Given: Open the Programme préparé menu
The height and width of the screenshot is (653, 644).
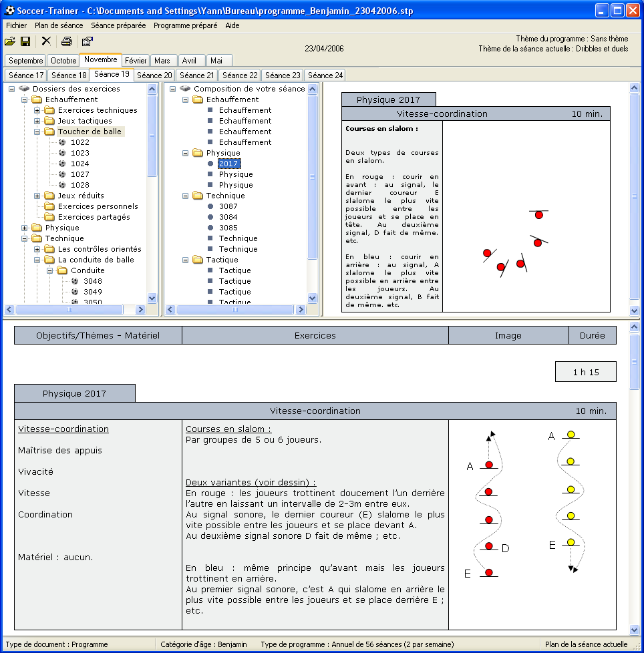Looking at the screenshot, I should pyautogui.click(x=185, y=25).
